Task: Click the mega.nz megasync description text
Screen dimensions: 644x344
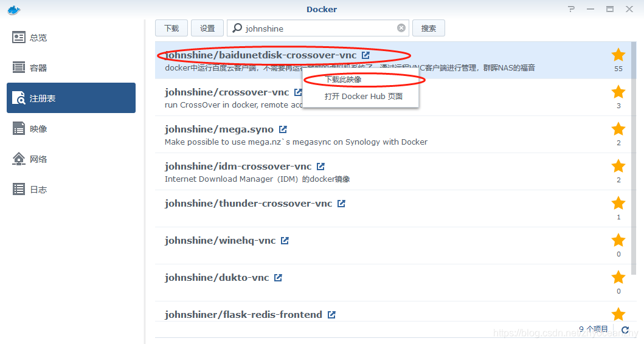Action: pyautogui.click(x=296, y=142)
